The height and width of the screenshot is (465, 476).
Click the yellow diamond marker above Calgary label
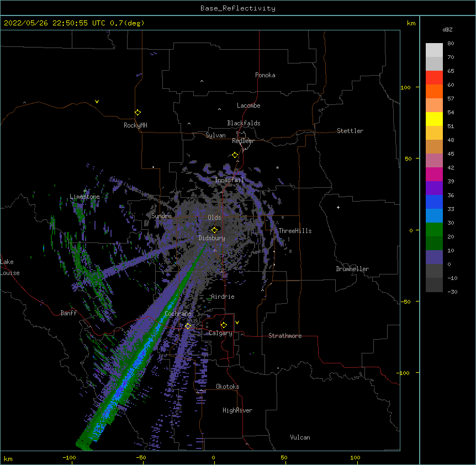[x=224, y=325]
